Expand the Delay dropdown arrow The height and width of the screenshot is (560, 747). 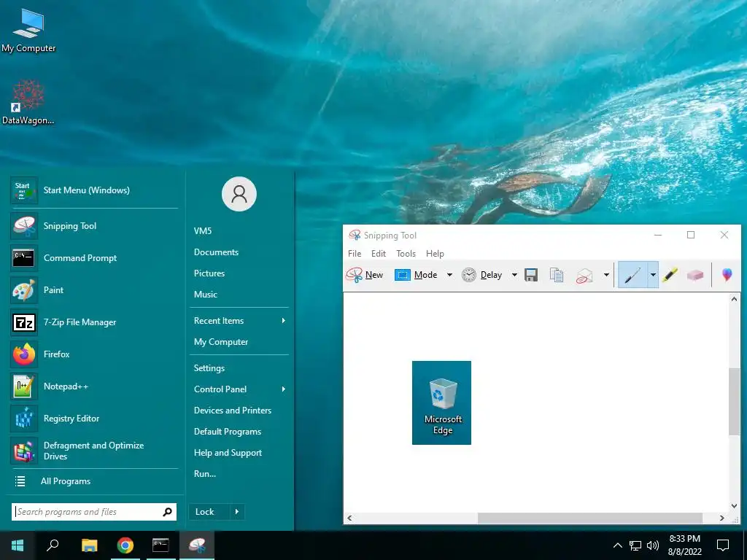[514, 275]
